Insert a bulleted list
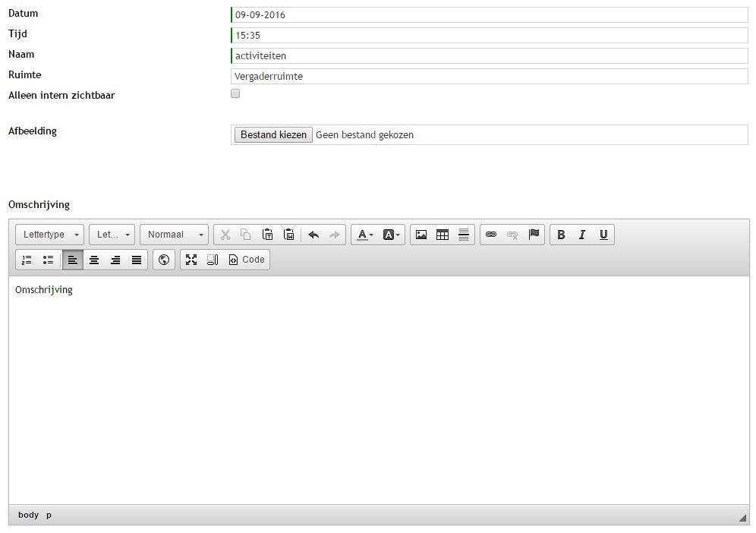Screen dimensions: 756x533 pos(49,260)
